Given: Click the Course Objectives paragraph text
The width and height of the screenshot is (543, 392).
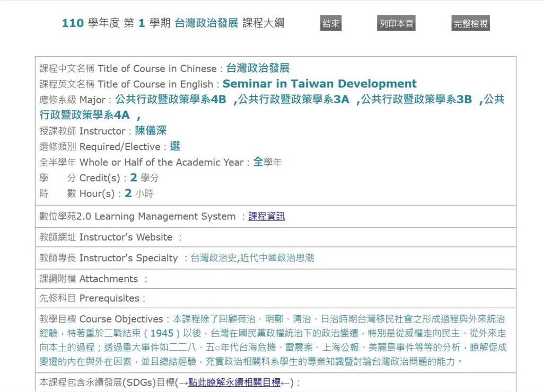Looking at the screenshot, I should [273, 340].
